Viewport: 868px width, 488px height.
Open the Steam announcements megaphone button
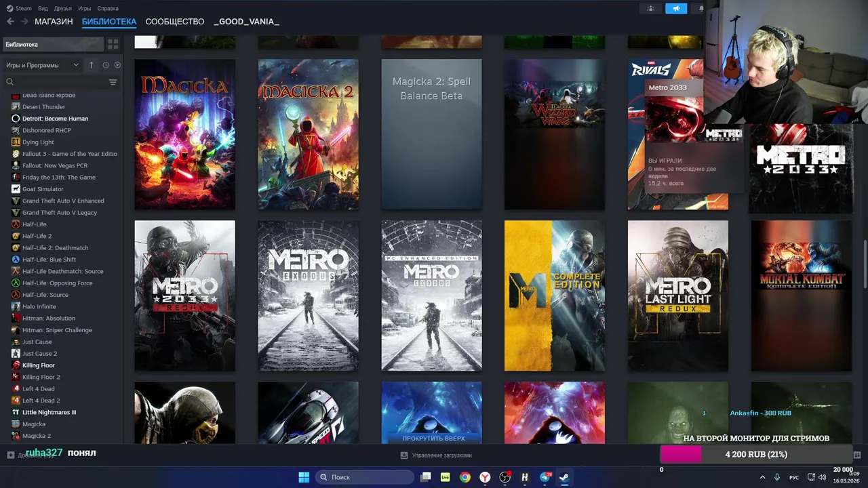point(675,8)
